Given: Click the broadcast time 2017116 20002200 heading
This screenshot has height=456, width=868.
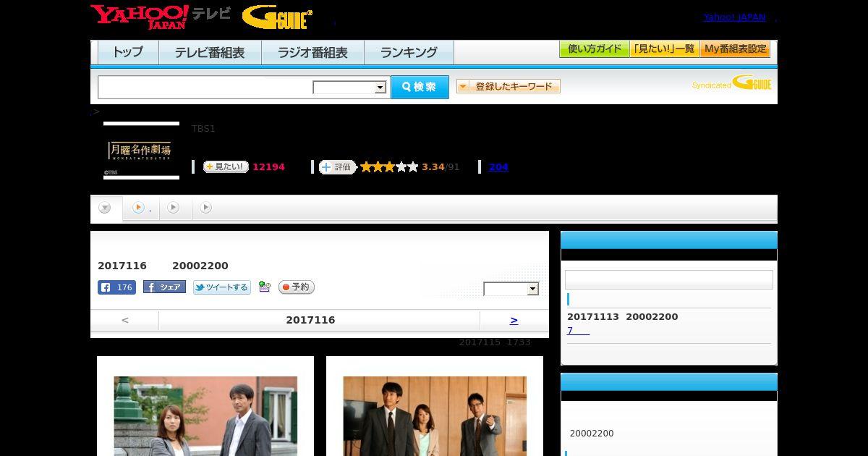Looking at the screenshot, I should click(163, 266).
